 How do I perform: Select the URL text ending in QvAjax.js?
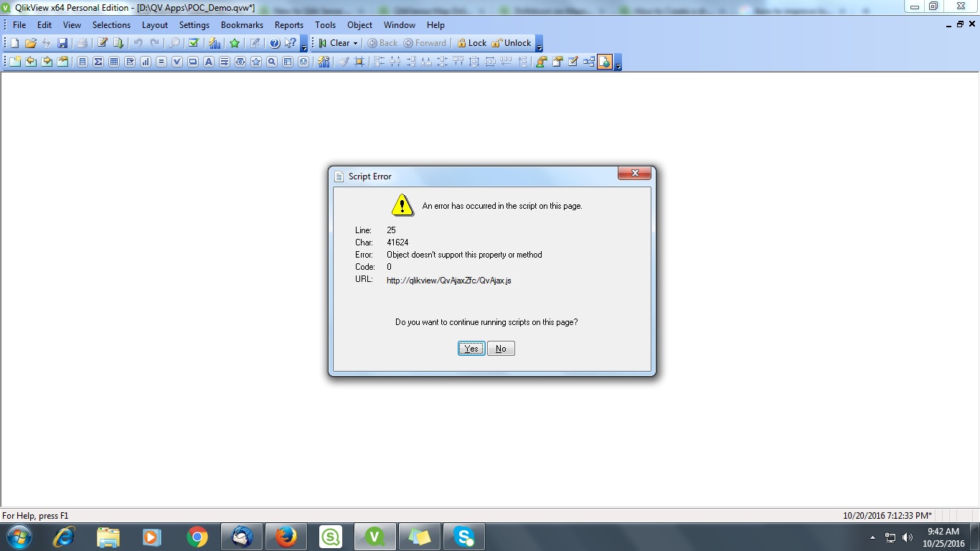coord(449,281)
